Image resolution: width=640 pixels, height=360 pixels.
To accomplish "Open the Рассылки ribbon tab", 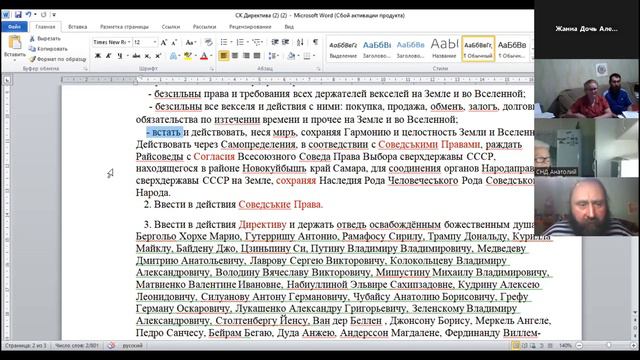I will click(x=204, y=27).
